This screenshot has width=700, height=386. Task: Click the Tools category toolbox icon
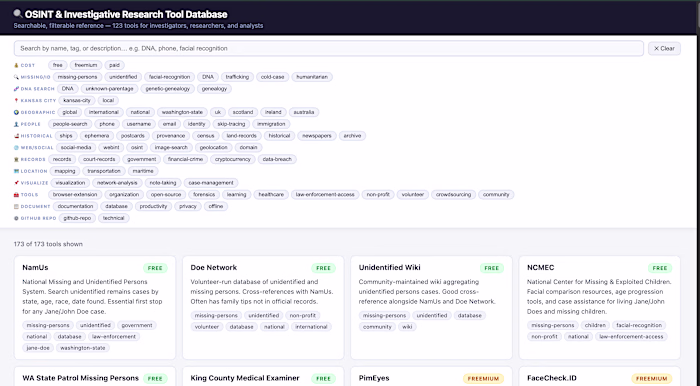point(16,195)
